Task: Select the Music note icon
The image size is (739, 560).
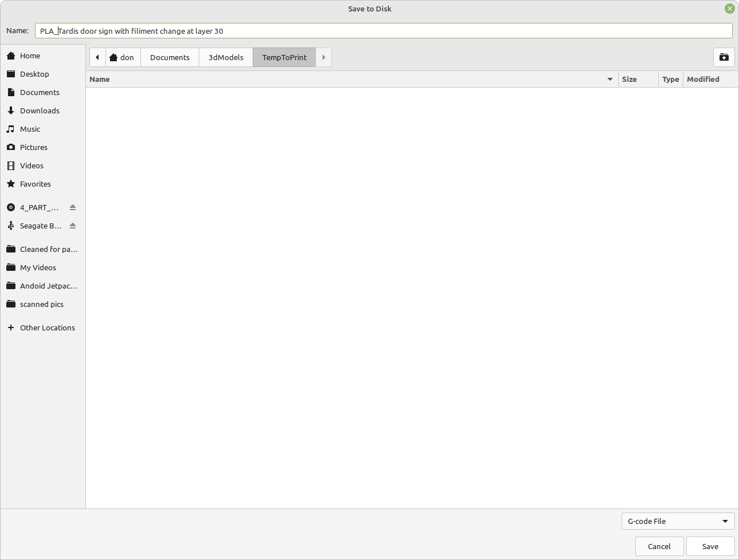Action: (x=11, y=128)
